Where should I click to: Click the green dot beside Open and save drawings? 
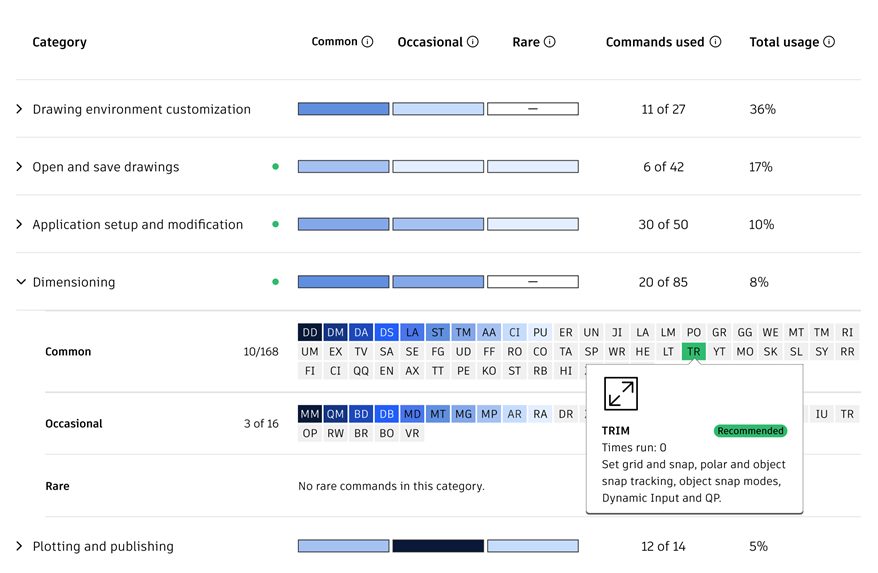(x=275, y=167)
